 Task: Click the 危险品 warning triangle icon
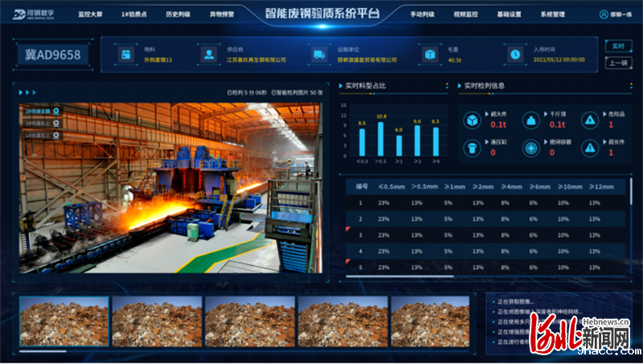pos(590,121)
